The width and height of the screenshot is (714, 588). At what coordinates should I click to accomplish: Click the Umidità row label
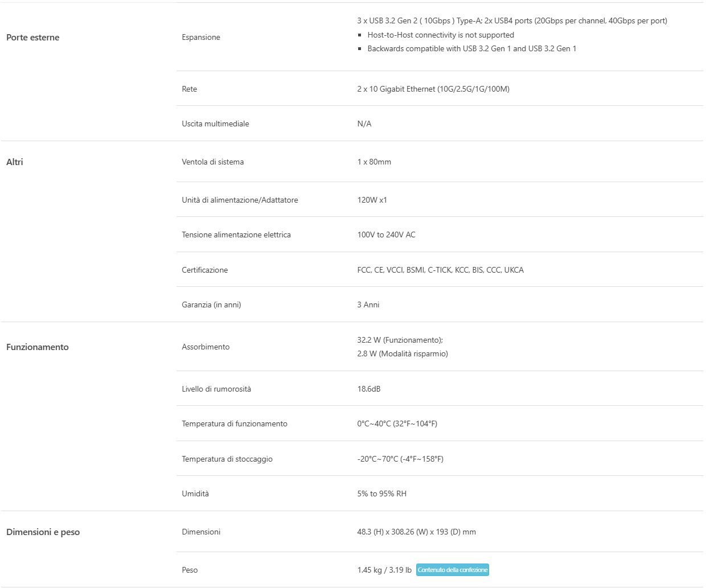pyautogui.click(x=195, y=494)
